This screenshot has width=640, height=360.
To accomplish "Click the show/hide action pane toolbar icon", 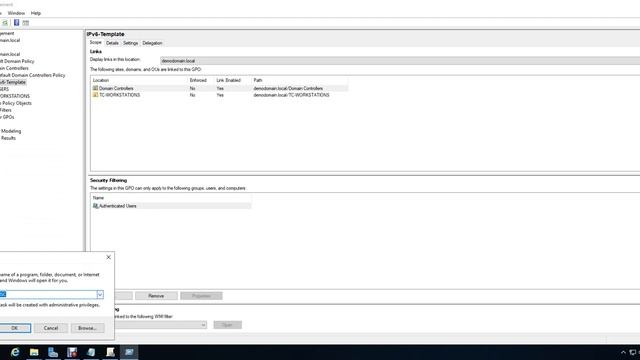I will [26, 23].
